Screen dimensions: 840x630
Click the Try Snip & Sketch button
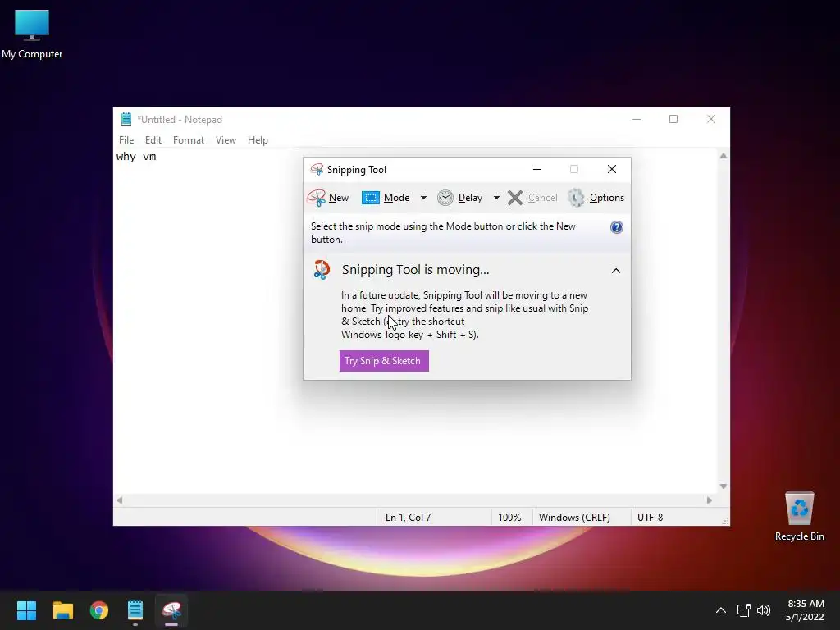pos(384,361)
